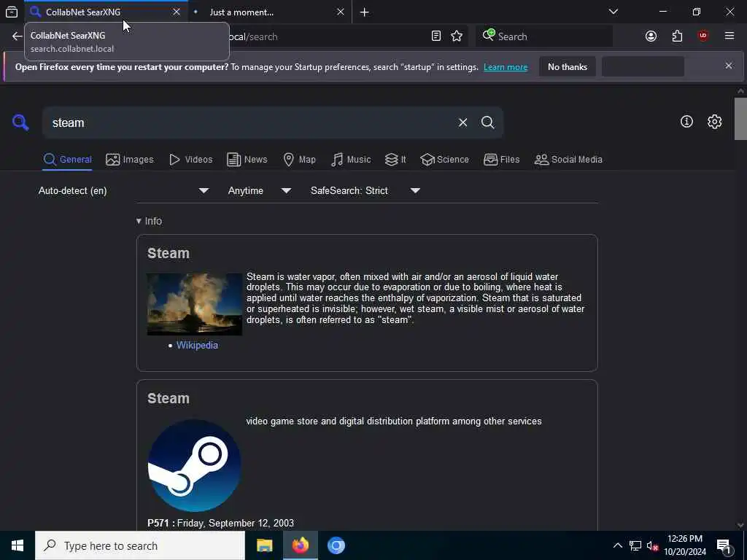This screenshot has height=560, width=747.
Task: Toggle reader view icon in address bar
Action: (x=436, y=36)
